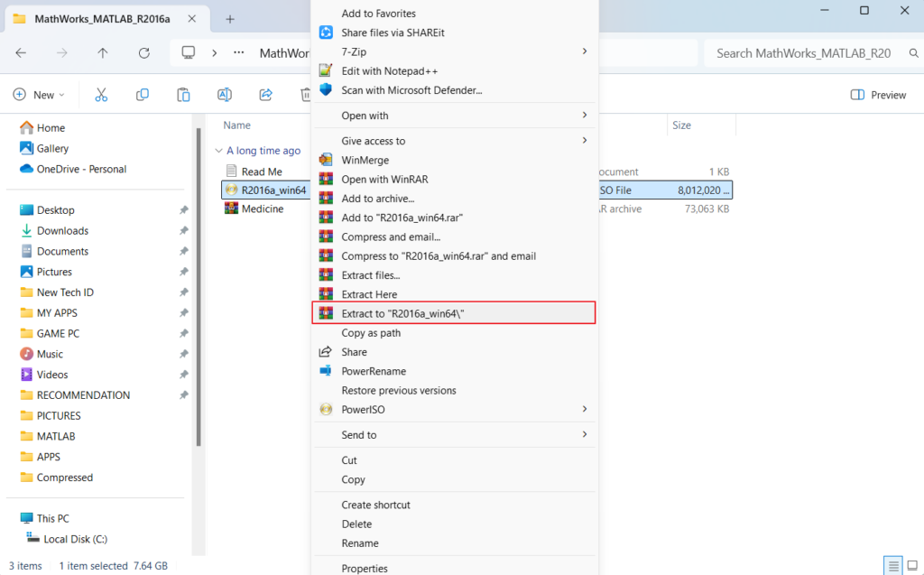This screenshot has height=575, width=924.
Task: Select the Cut icon on the toolbar
Action: 102,94
